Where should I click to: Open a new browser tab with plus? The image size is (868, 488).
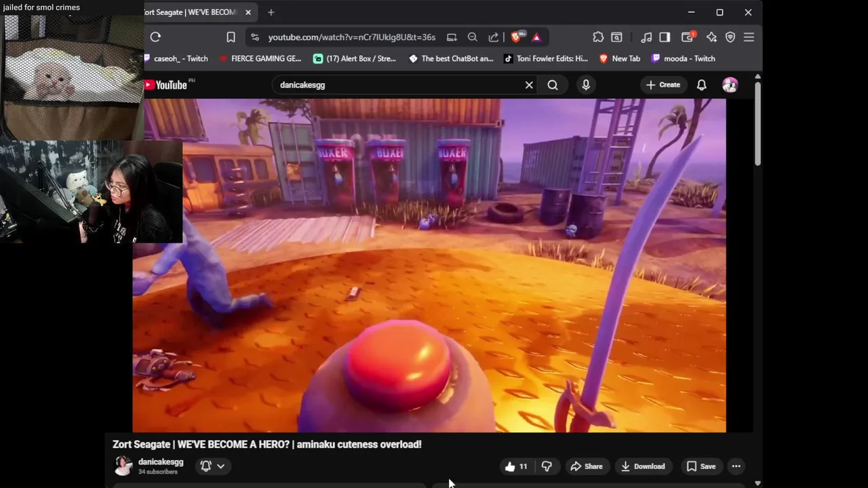(x=271, y=12)
